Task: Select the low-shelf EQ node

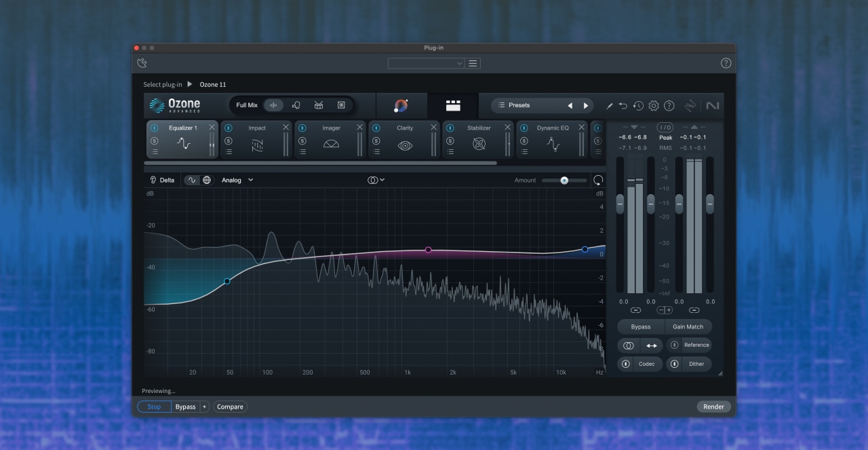Action: tap(227, 281)
